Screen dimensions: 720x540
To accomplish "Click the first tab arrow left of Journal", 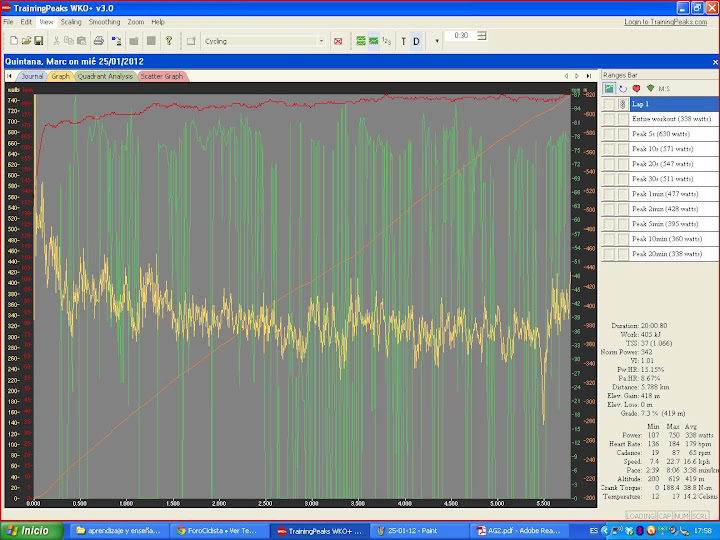I will click(9, 76).
